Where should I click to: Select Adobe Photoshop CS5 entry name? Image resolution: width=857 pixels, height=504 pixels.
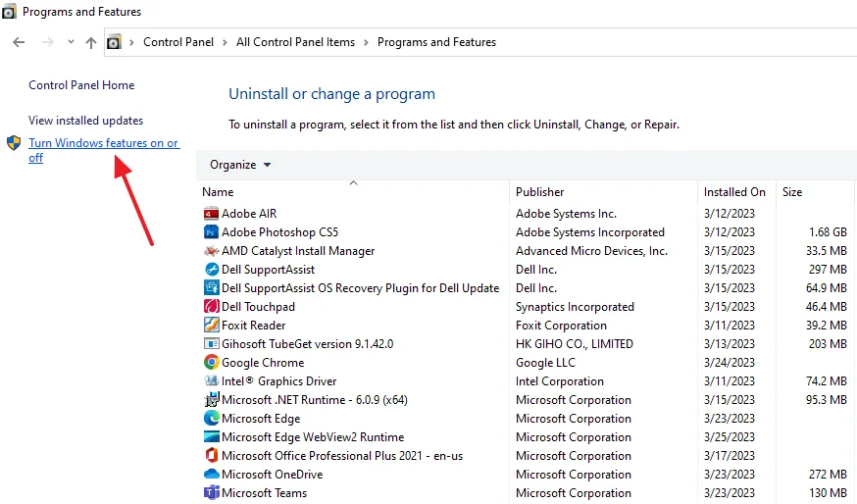(x=279, y=232)
